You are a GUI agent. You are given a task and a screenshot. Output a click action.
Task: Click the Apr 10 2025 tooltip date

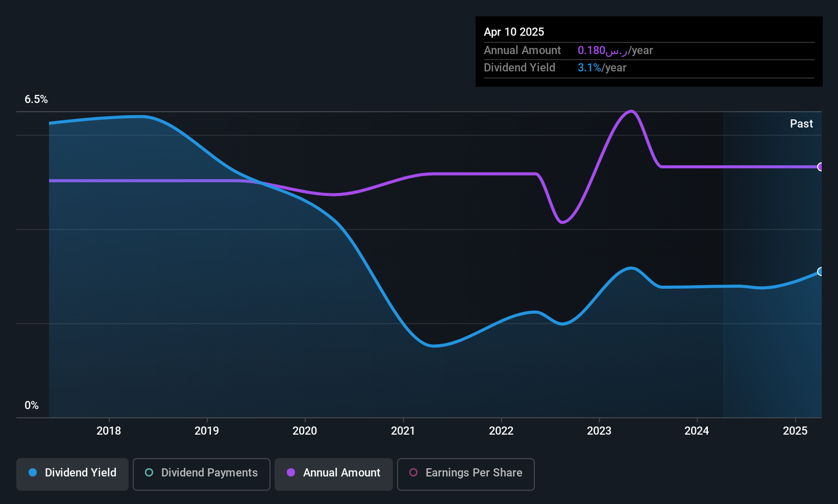click(x=514, y=32)
